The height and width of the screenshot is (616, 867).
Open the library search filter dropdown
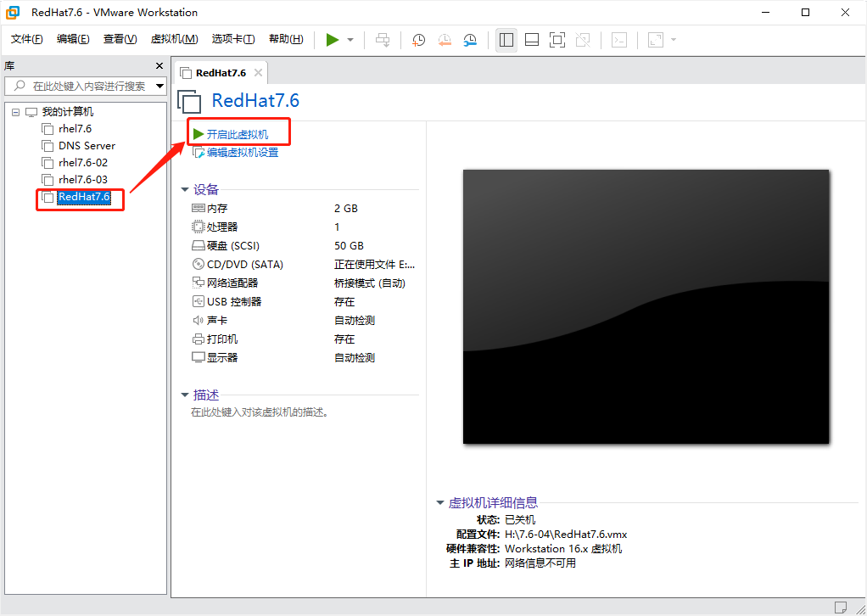click(159, 86)
